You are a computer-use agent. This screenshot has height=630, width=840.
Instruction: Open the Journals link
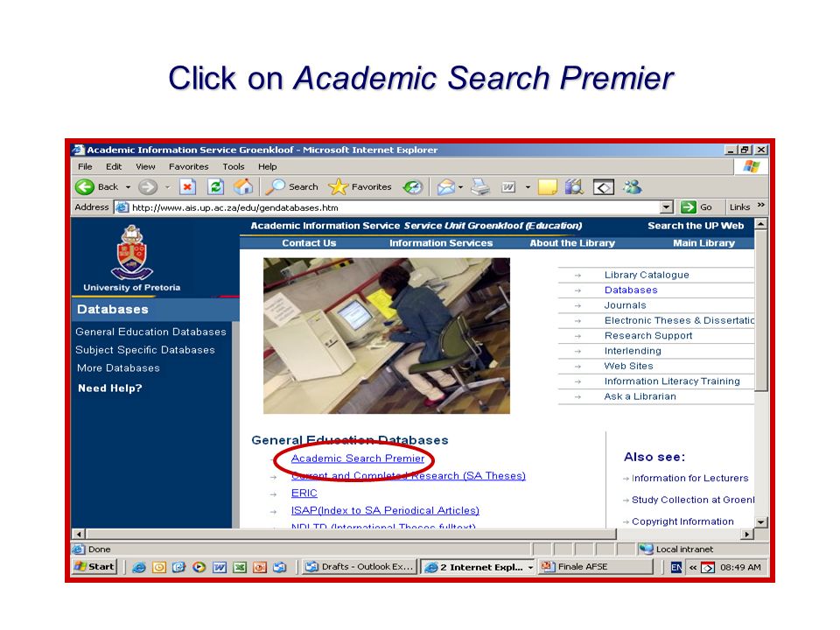tap(625, 305)
